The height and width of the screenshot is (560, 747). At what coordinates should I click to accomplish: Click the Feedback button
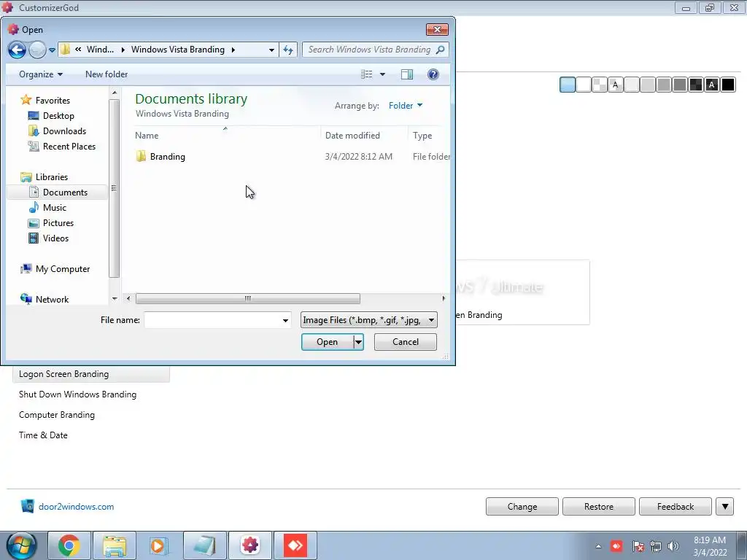pos(676,507)
